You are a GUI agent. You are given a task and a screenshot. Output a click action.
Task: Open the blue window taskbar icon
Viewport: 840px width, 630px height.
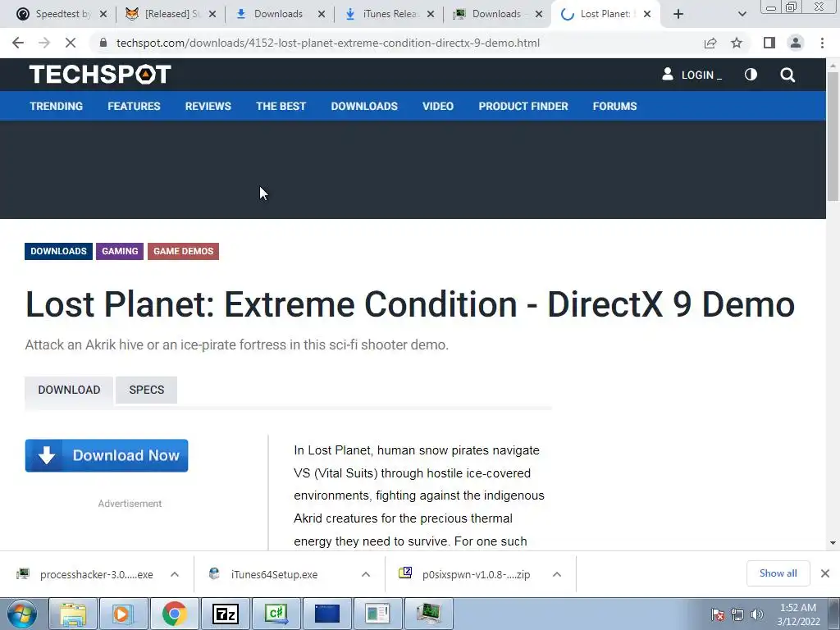click(326, 614)
